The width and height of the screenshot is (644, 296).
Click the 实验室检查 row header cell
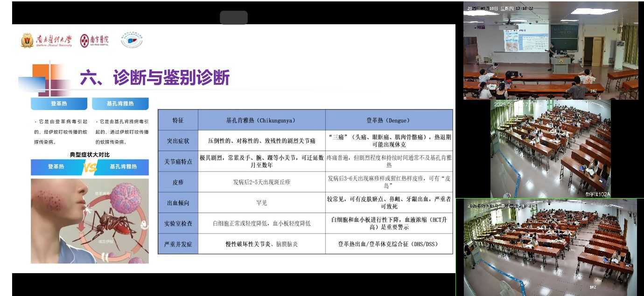pyautogui.click(x=178, y=223)
